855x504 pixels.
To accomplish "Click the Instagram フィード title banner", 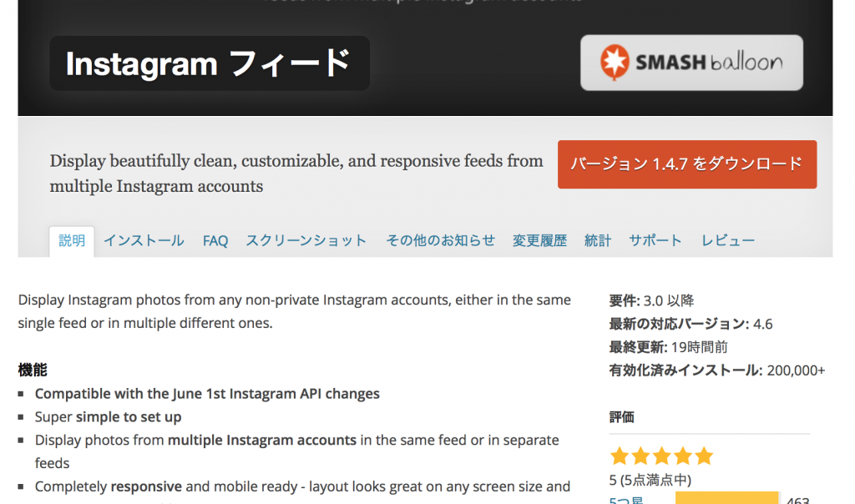I will click(x=209, y=63).
